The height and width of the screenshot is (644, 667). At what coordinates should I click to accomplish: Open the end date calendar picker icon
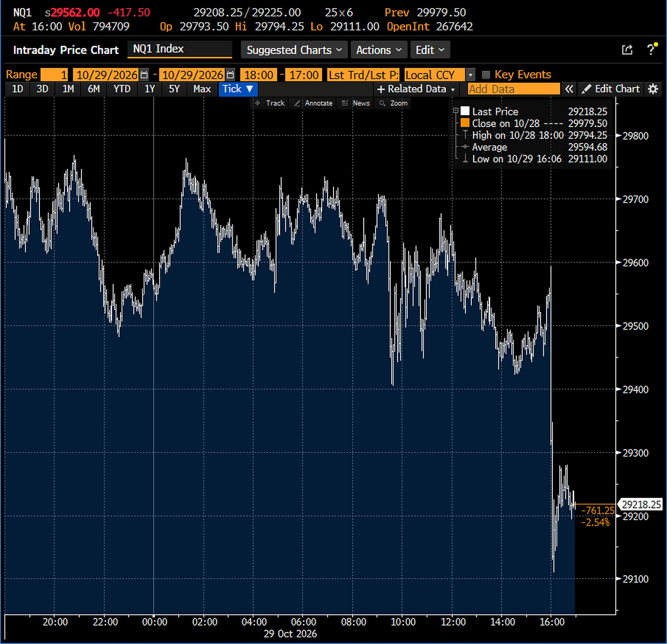pyautogui.click(x=230, y=75)
